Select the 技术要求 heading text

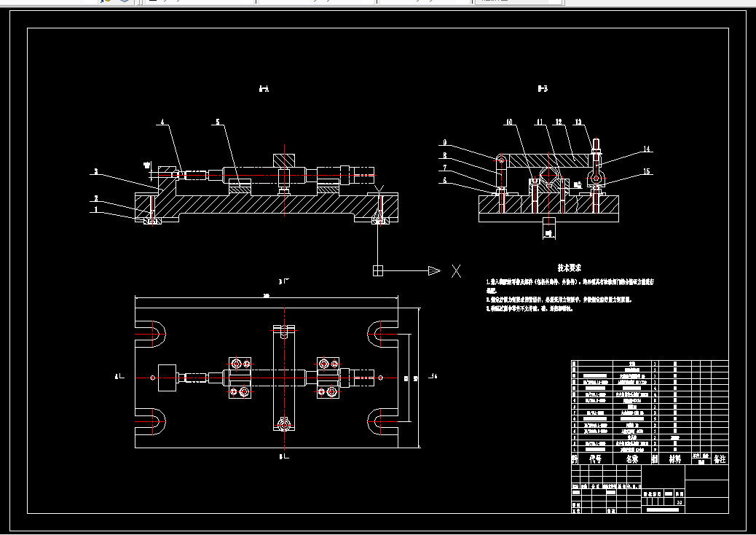click(570, 267)
